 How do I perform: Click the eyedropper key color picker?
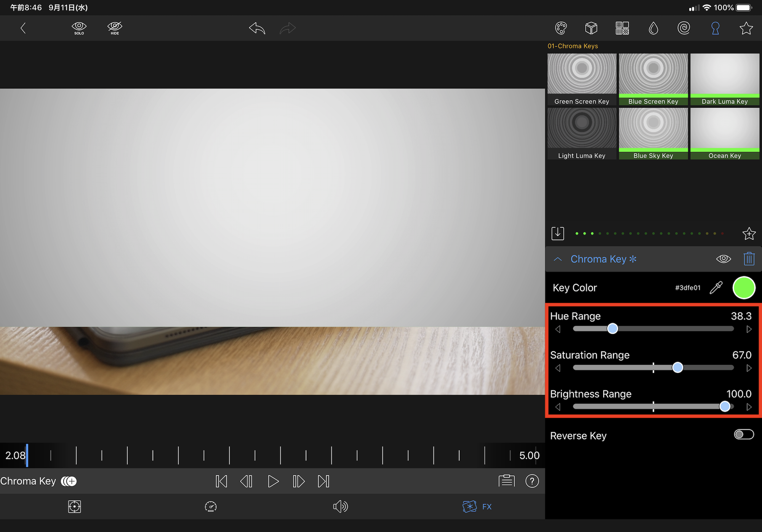coord(716,288)
